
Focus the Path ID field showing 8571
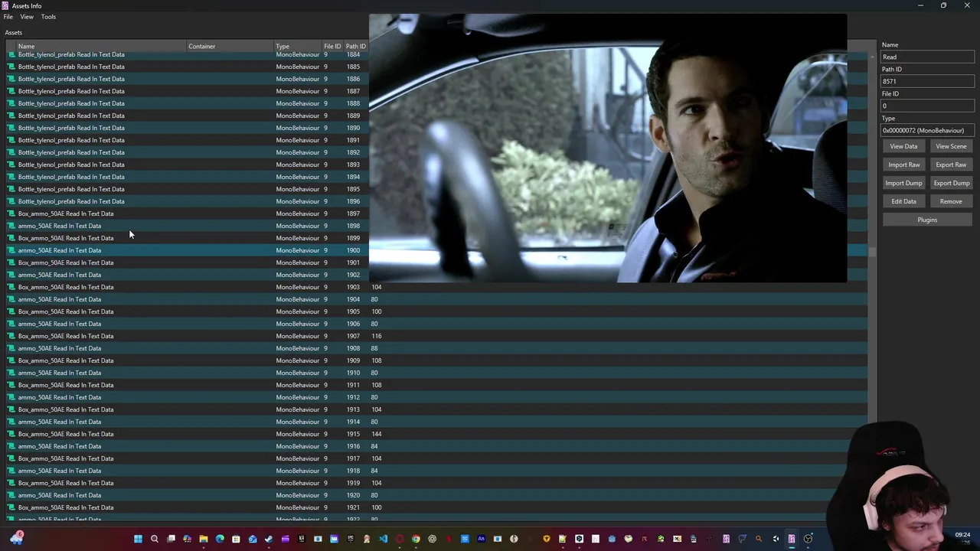(x=927, y=81)
